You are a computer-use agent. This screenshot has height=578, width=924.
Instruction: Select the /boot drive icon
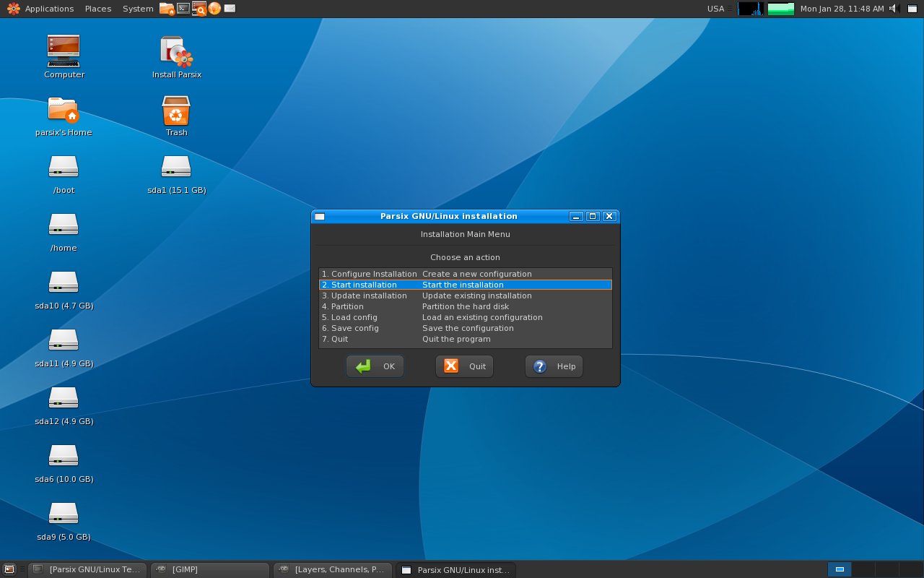pyautogui.click(x=64, y=167)
